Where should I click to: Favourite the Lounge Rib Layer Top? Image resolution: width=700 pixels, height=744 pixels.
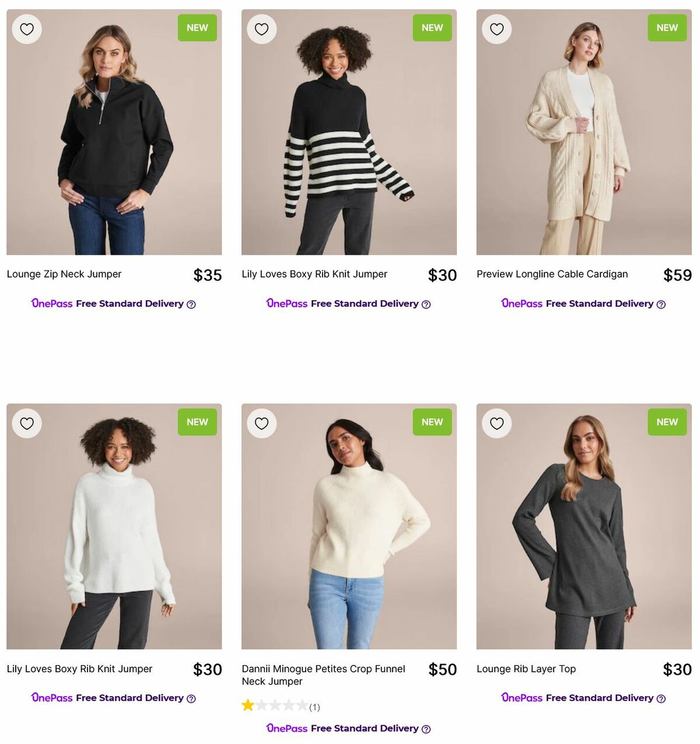coord(496,423)
